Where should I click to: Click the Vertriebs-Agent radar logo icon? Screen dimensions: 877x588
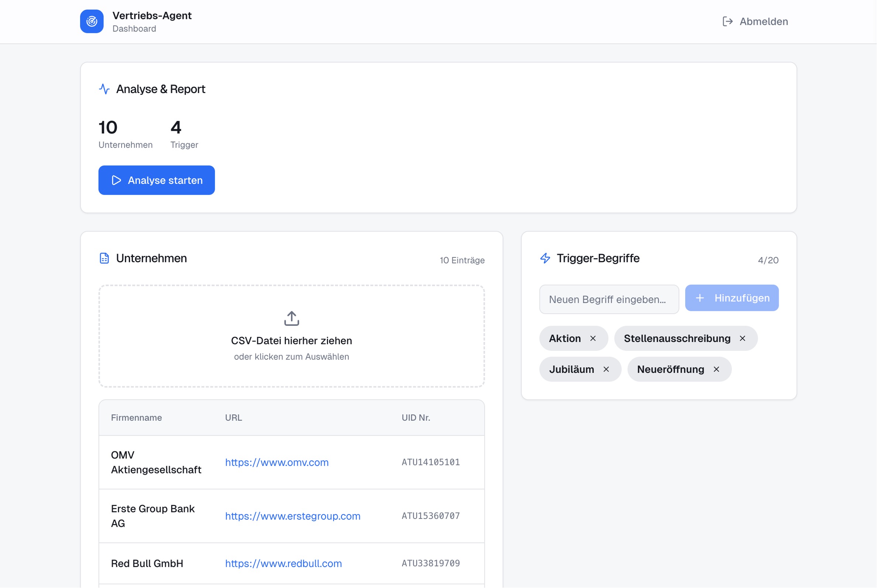pos(92,21)
